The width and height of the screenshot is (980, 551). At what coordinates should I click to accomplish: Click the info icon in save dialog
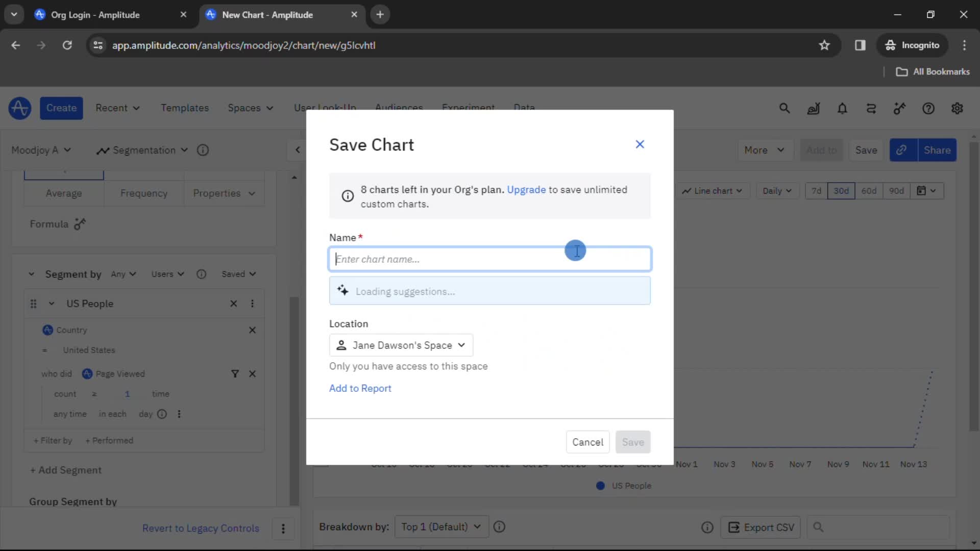click(x=347, y=196)
